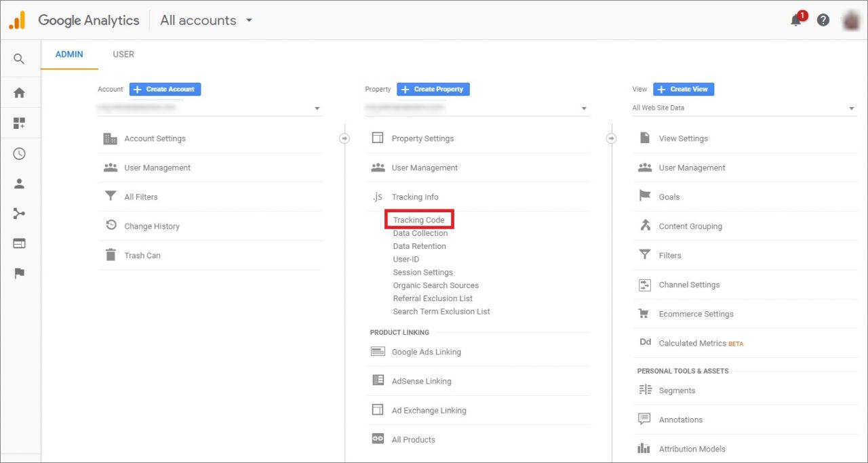Image resolution: width=868 pixels, height=463 pixels.
Task: Click Account Settings building icon
Action: [110, 138]
